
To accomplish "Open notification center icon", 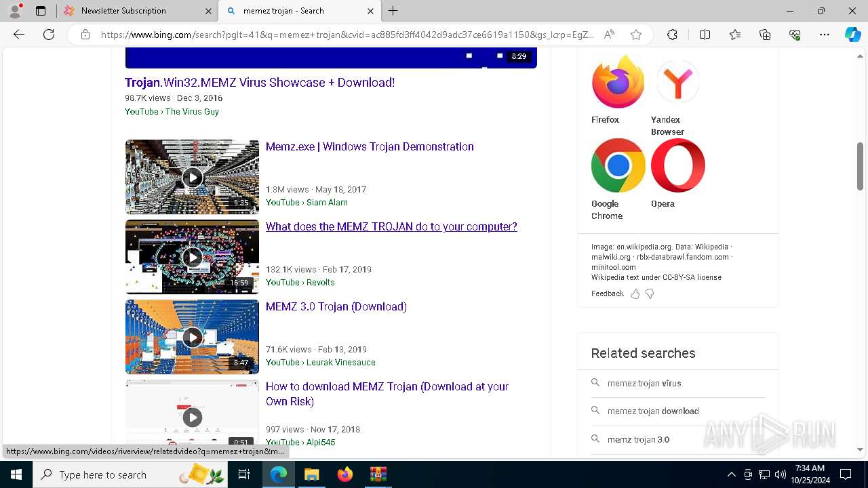I will point(846,474).
